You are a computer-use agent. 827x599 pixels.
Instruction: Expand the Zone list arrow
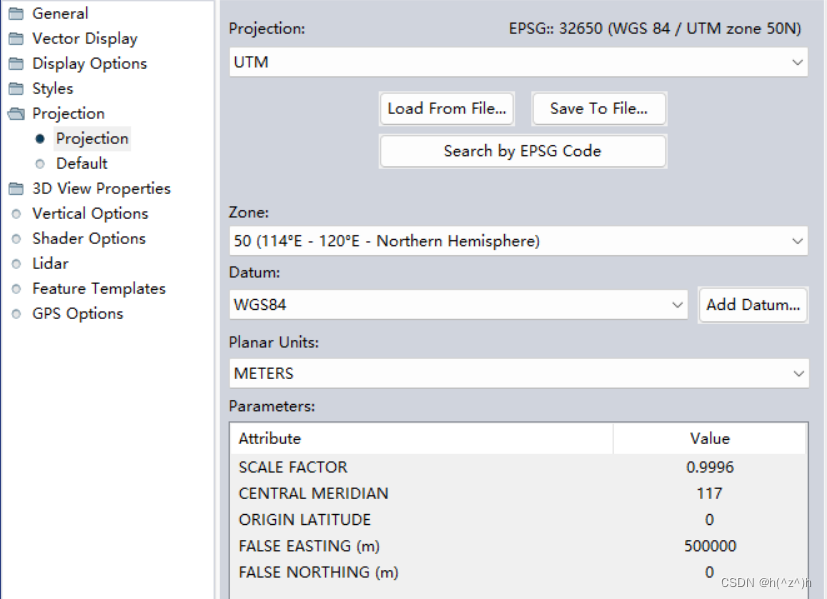coord(797,241)
